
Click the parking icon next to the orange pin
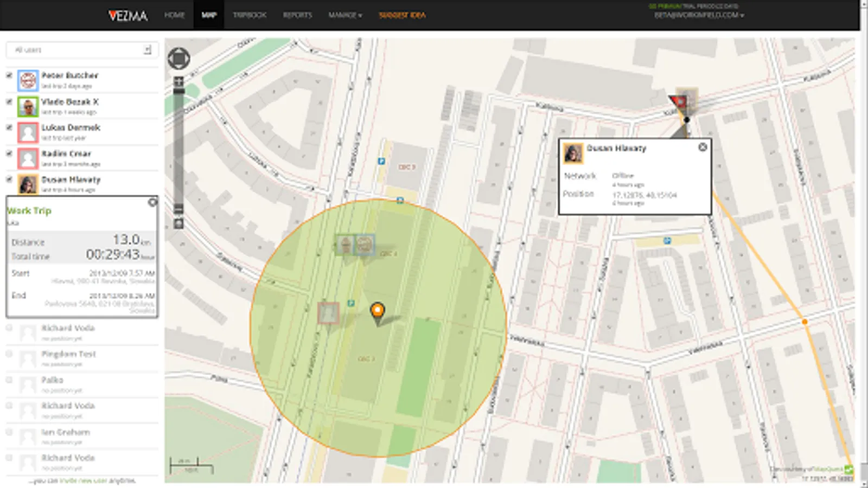click(351, 303)
